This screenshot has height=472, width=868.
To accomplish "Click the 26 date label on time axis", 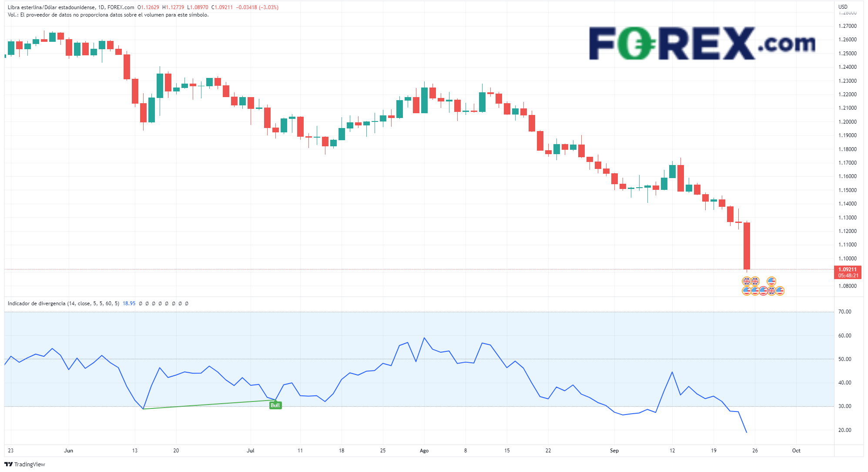I will (755, 451).
